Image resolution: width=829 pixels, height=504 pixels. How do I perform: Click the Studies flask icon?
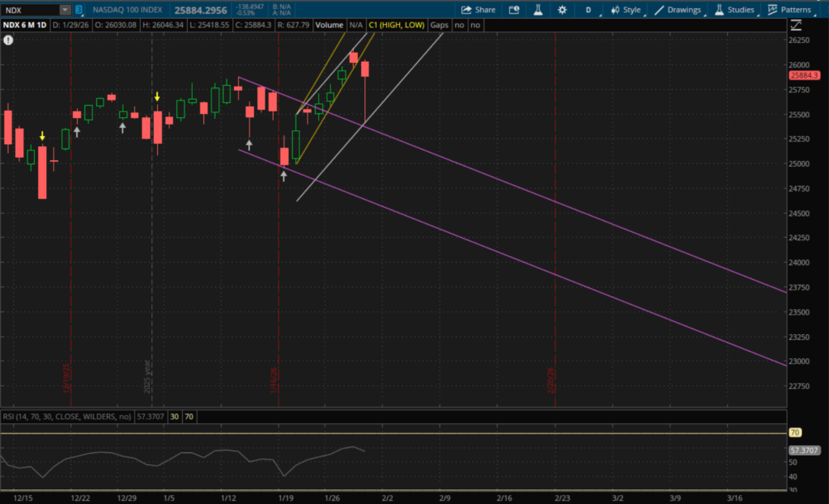tap(717, 10)
